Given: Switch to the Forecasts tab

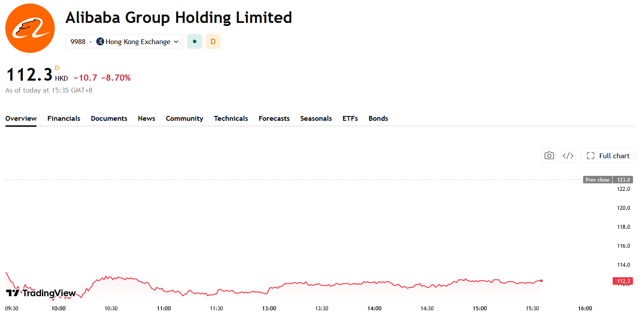Looking at the screenshot, I should pos(274,118).
